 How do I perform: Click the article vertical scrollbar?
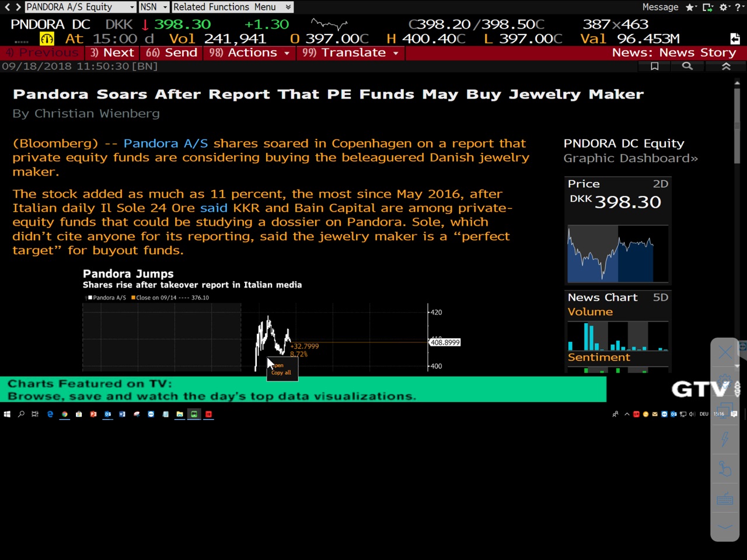tap(737, 125)
